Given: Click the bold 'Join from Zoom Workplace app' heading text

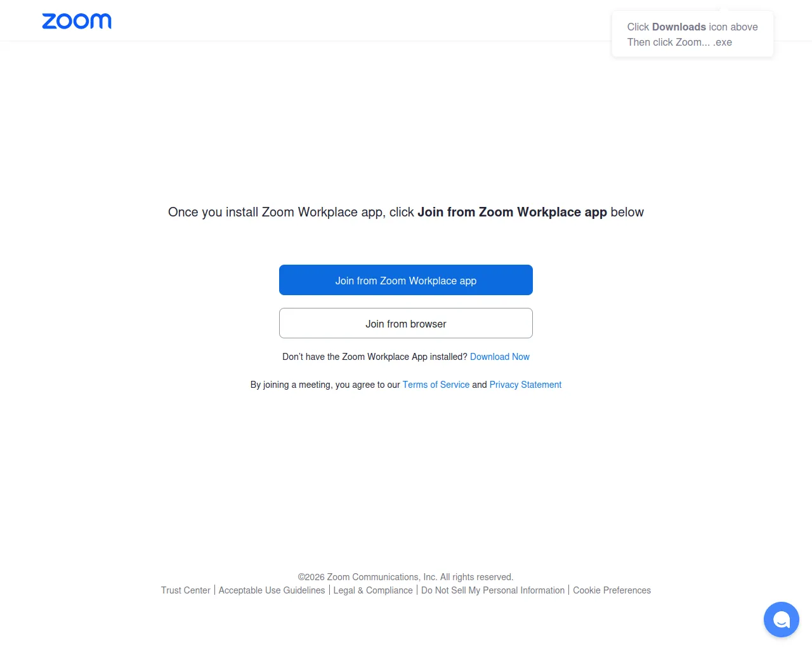Looking at the screenshot, I should click(x=512, y=212).
